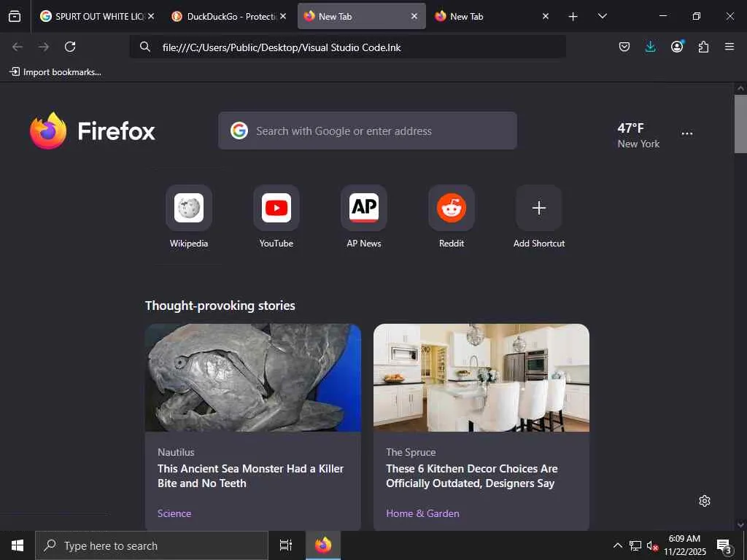Screen dimensions: 747x560
Task: Focus the address bar with file URL
Action: pos(348,47)
